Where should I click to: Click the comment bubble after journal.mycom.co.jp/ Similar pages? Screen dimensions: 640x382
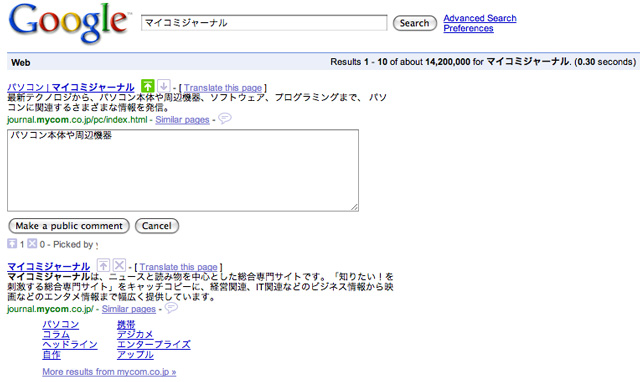171,307
